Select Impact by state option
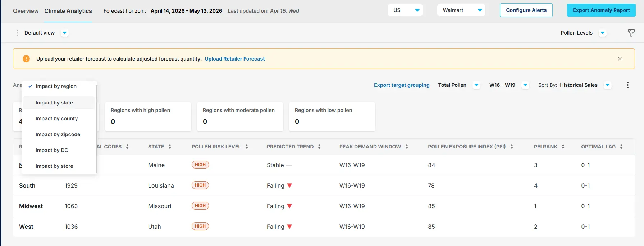Screen dimensions: 644x246 [59, 103]
